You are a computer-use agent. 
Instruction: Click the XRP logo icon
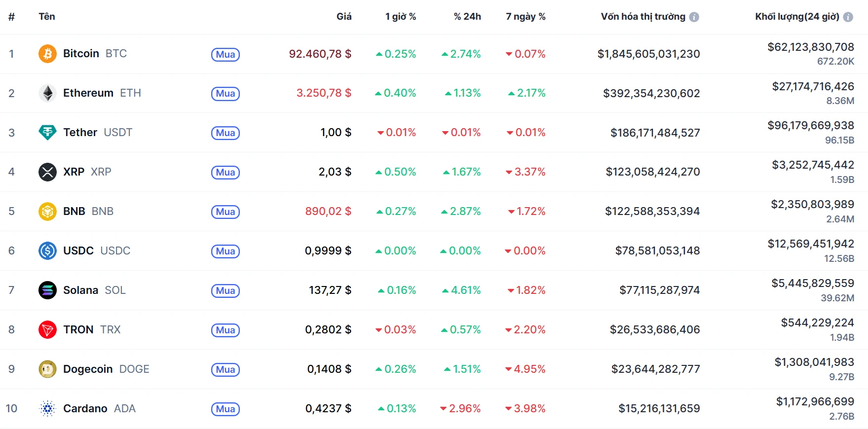[47, 172]
